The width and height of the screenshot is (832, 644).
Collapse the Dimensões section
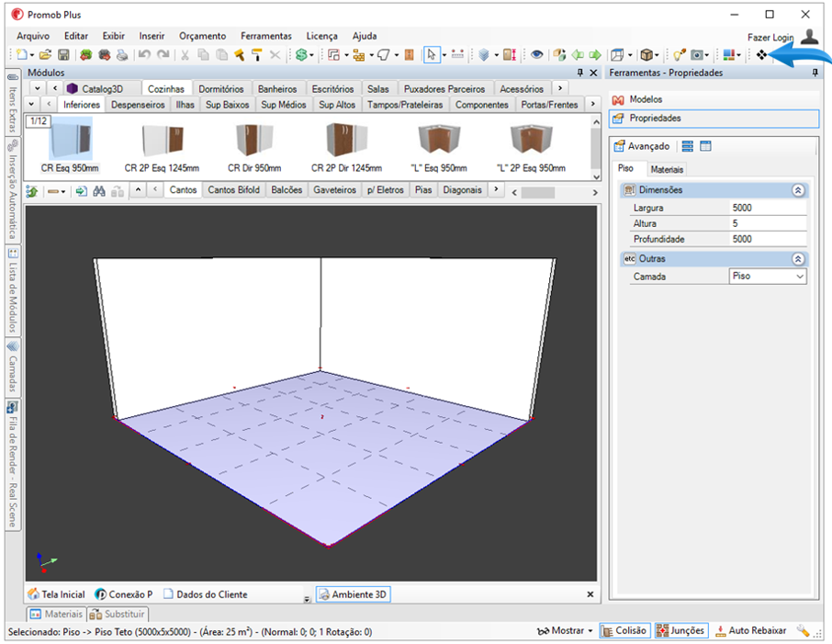pyautogui.click(x=798, y=190)
